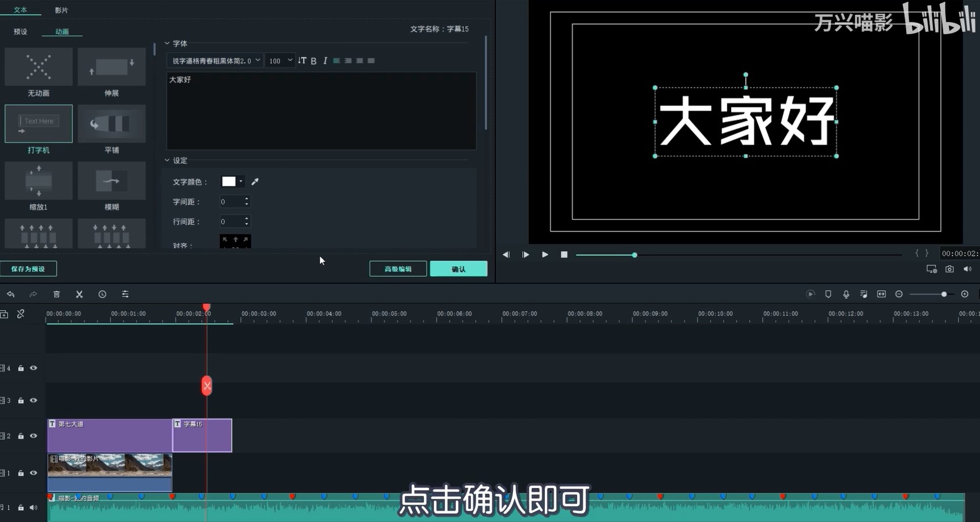
Task: Open the audio mixer icon in the timeline toolbar
Action: (864, 294)
